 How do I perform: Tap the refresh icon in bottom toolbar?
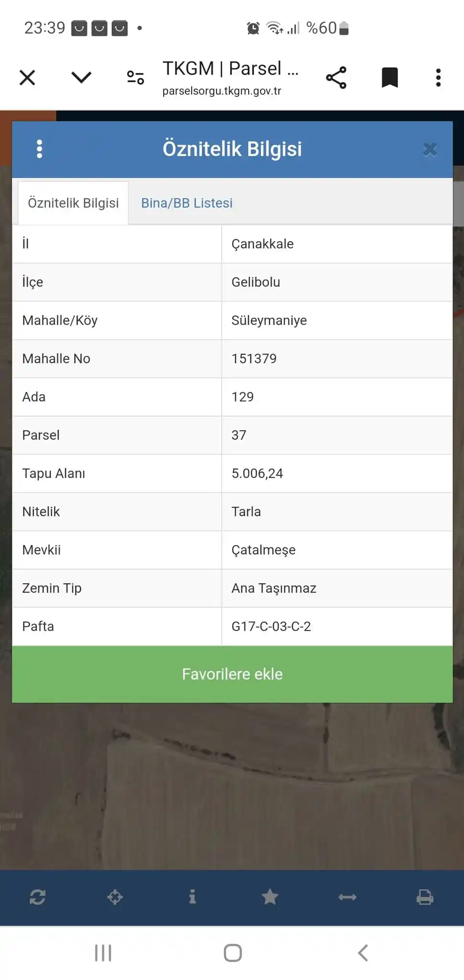click(x=37, y=897)
